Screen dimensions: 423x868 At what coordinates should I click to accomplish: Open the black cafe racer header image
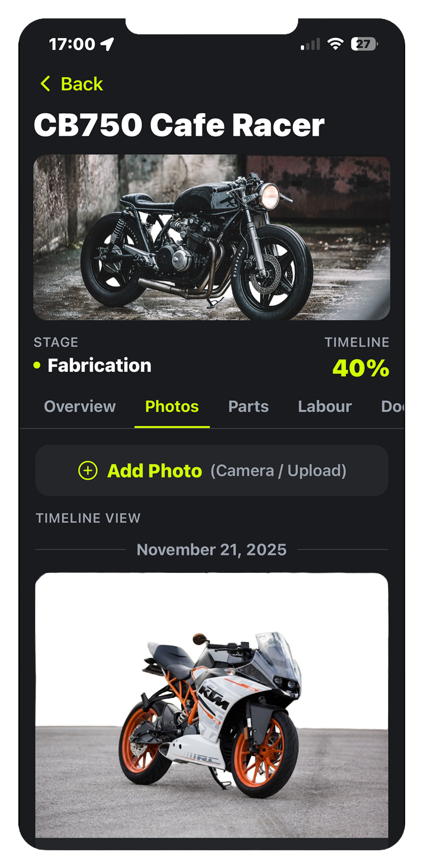211,238
